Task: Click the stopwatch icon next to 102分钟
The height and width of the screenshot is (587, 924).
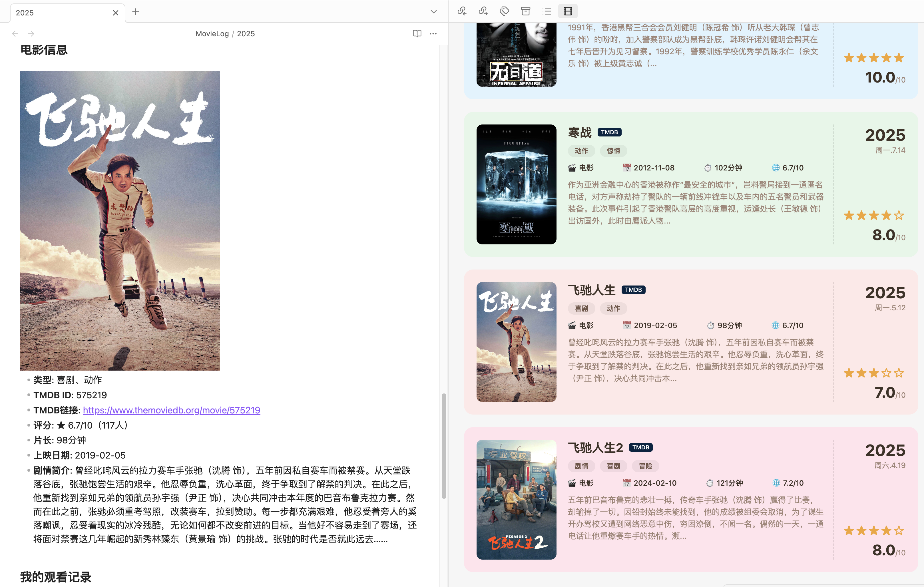Action: [x=708, y=168]
